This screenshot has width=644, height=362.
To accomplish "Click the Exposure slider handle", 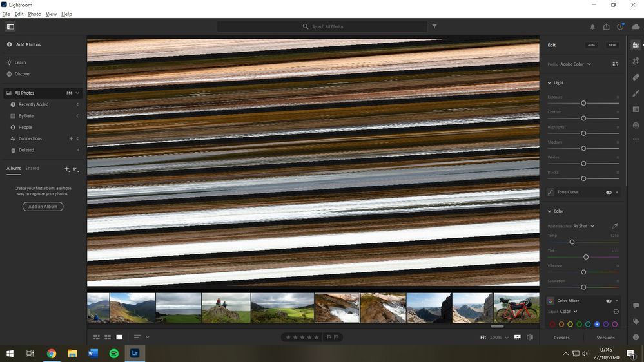I will point(583,103).
